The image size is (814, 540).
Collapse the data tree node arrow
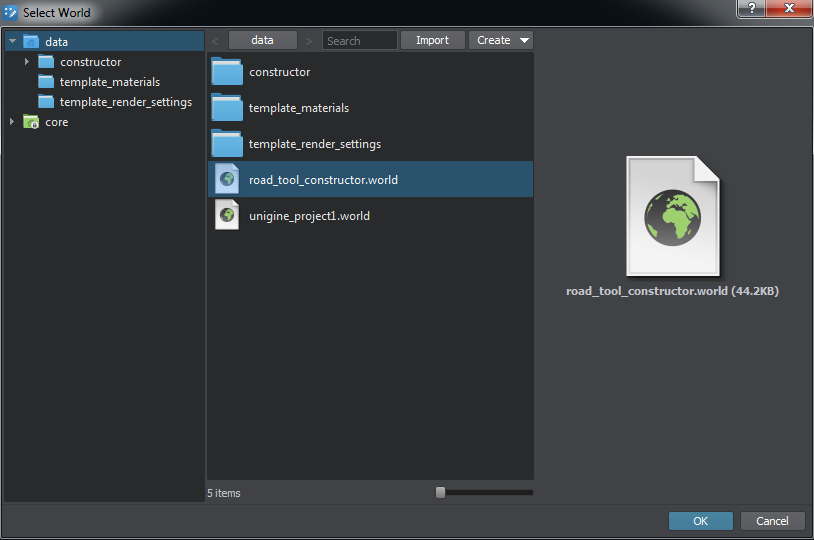[13, 42]
